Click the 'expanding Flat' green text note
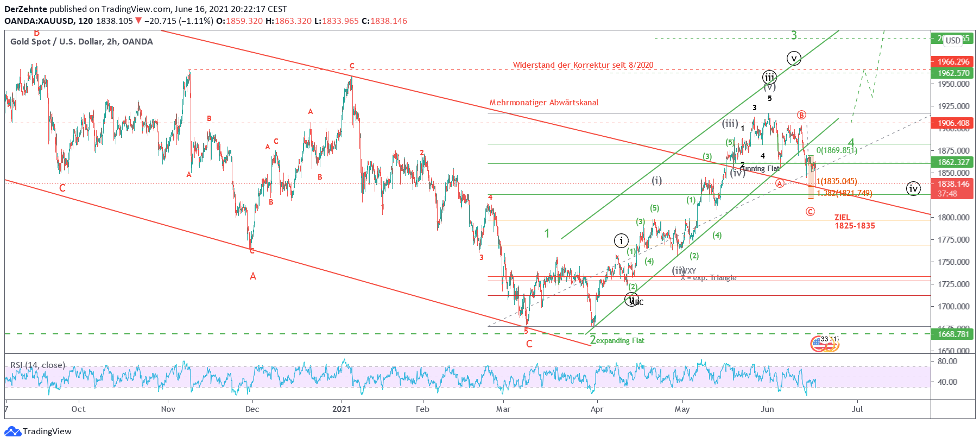This screenshot has height=444, width=980. click(x=620, y=341)
